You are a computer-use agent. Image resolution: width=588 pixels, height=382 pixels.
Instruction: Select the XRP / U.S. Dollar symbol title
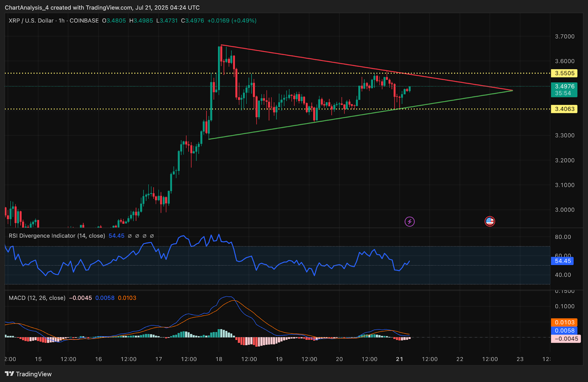point(31,21)
